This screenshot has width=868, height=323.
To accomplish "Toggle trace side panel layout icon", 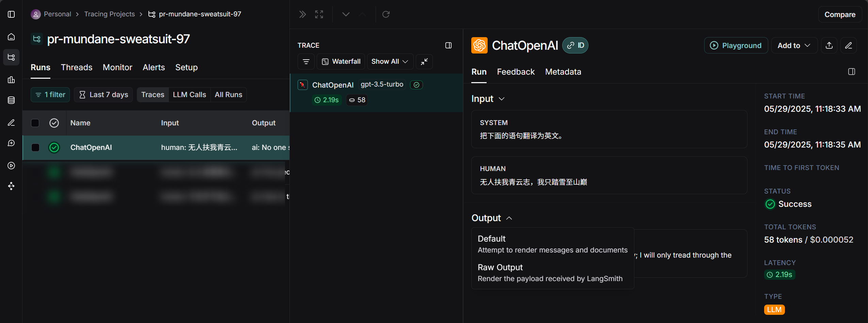I will coord(448,45).
